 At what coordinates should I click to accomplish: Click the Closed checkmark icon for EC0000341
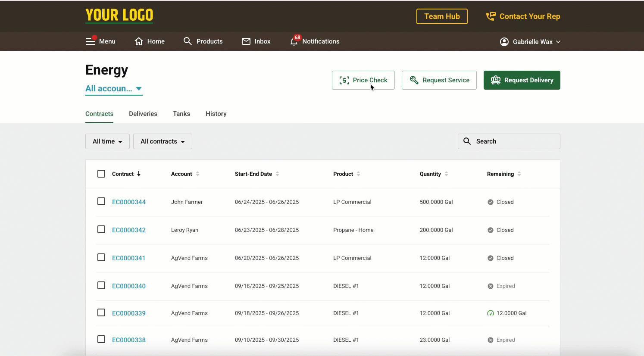click(x=491, y=258)
